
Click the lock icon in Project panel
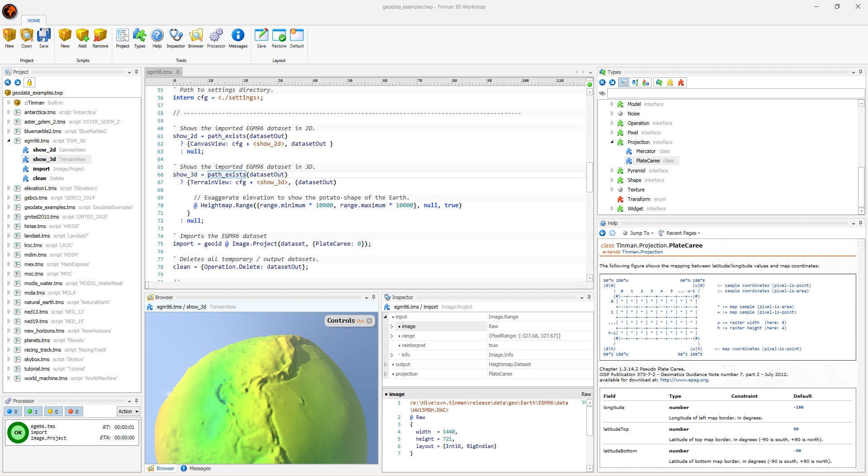(29, 82)
